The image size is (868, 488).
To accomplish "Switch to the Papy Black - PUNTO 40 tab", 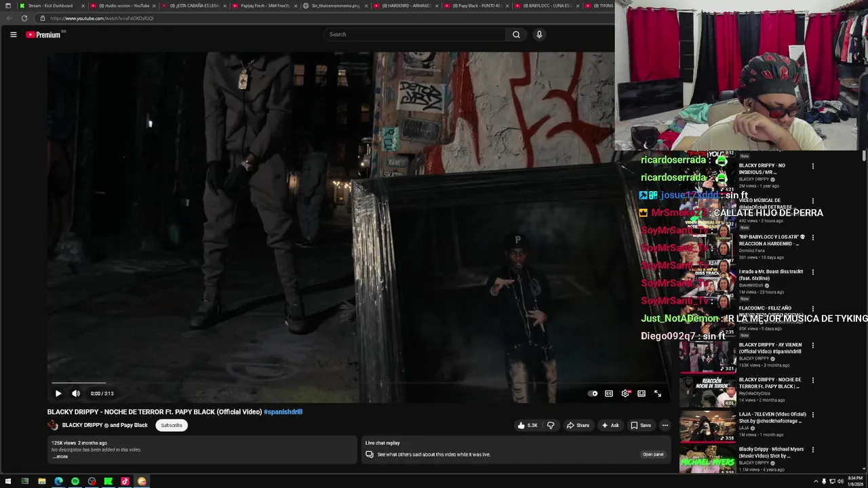I will [477, 5].
